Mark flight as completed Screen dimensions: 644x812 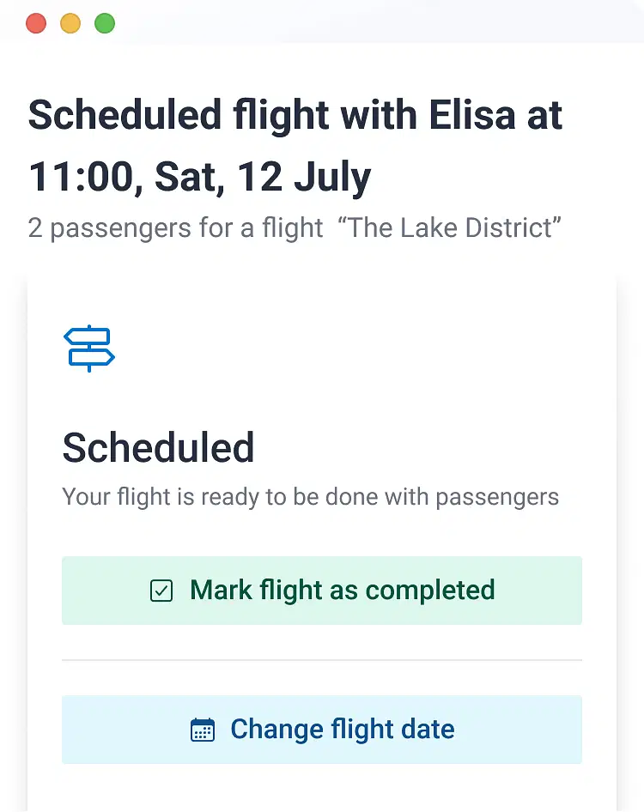point(322,591)
